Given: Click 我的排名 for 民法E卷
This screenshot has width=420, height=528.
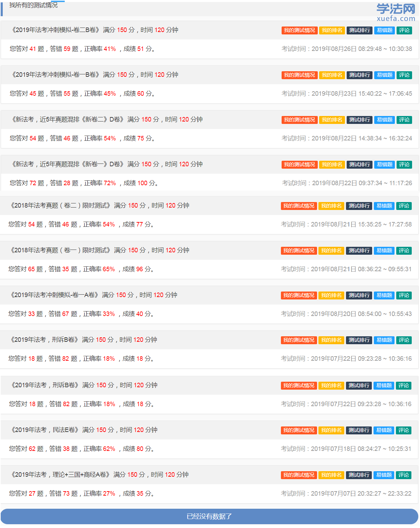Looking at the screenshot, I should coord(332,430).
